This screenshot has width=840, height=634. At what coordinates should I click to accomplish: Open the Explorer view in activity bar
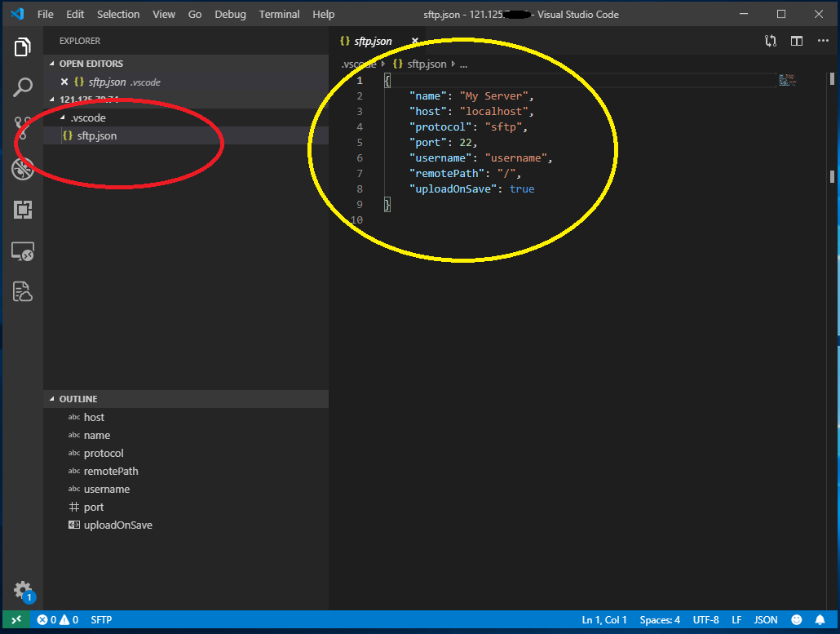(x=23, y=47)
